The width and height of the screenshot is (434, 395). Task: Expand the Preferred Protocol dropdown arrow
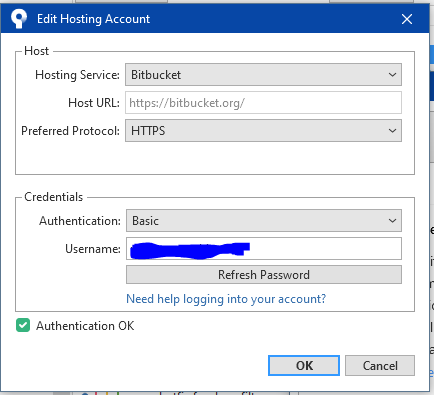(392, 131)
